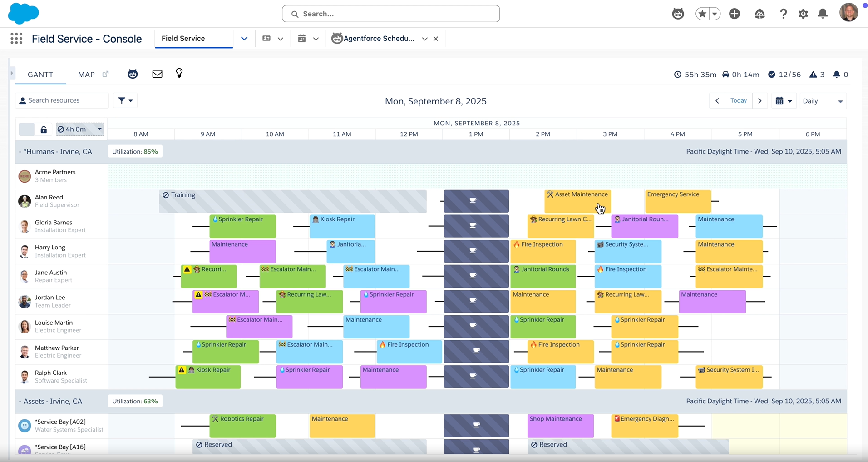Expand the chevron beside the card list tab
The height and width of the screenshot is (462, 868).
[281, 39]
